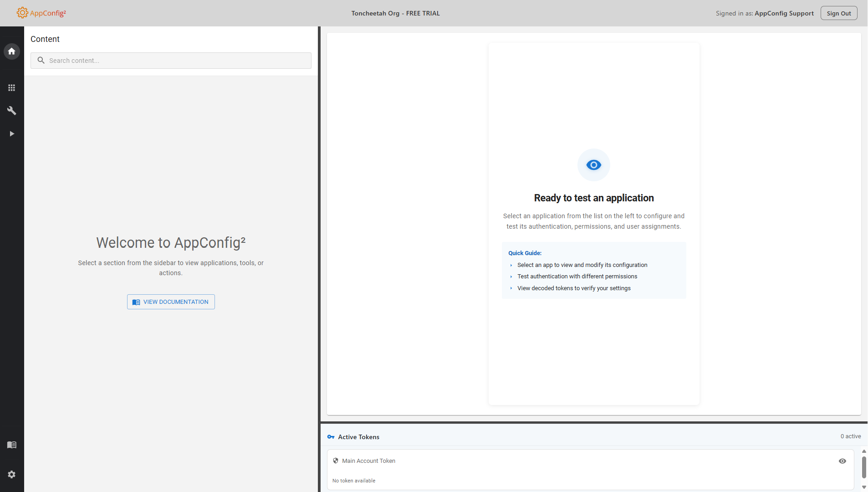Click 'Ready to test an application' heading
Image resolution: width=868 pixels, height=492 pixels.
coord(594,198)
